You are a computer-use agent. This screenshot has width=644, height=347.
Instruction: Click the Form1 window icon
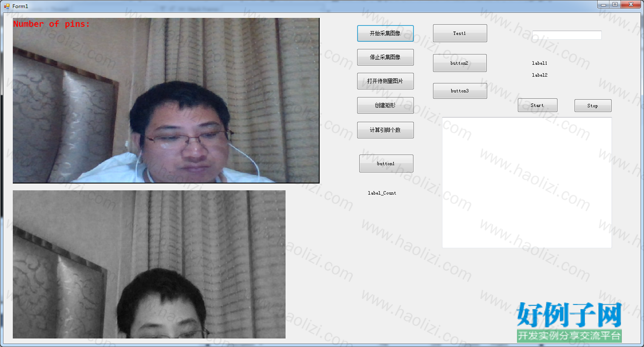coord(6,6)
